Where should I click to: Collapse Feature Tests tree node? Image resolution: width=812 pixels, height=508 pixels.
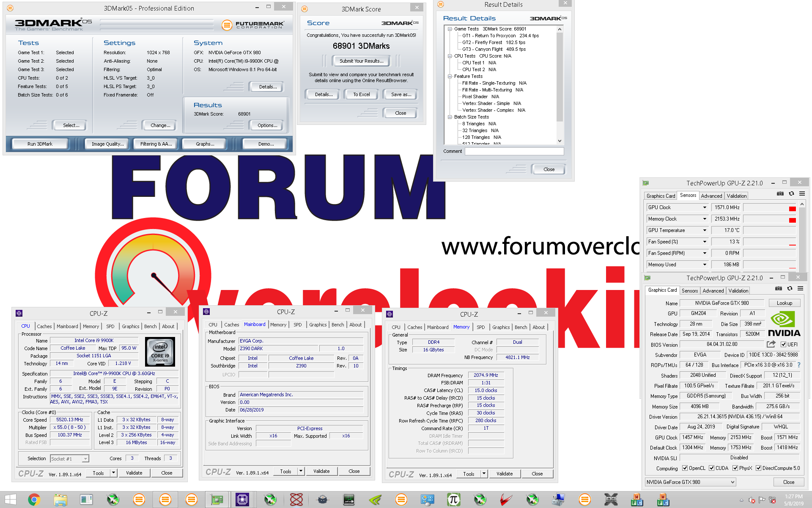[450, 76]
